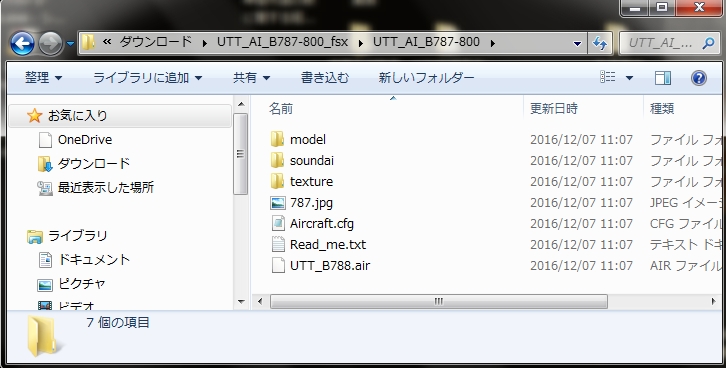Click the sidebar vertical scrollbar thumb

(240, 154)
